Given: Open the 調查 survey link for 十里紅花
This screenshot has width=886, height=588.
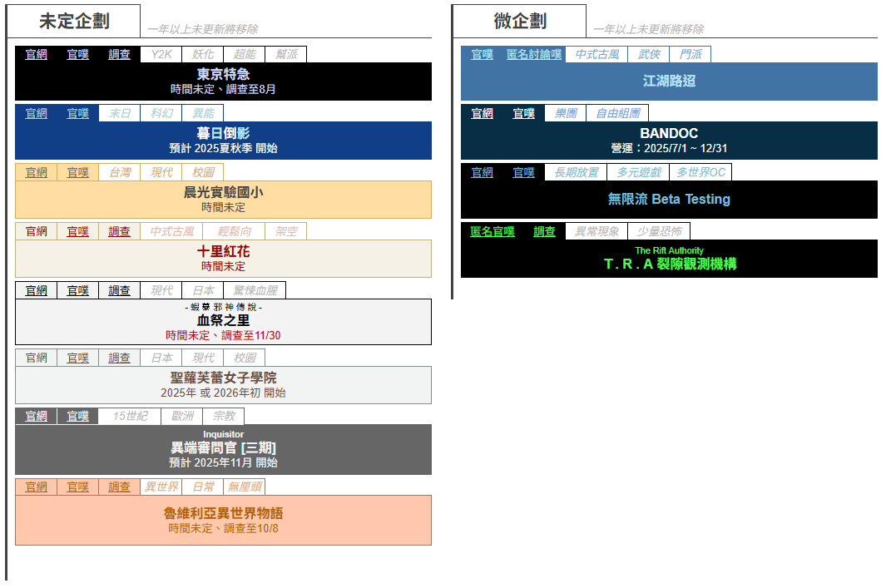Looking at the screenshot, I should pos(119,232).
